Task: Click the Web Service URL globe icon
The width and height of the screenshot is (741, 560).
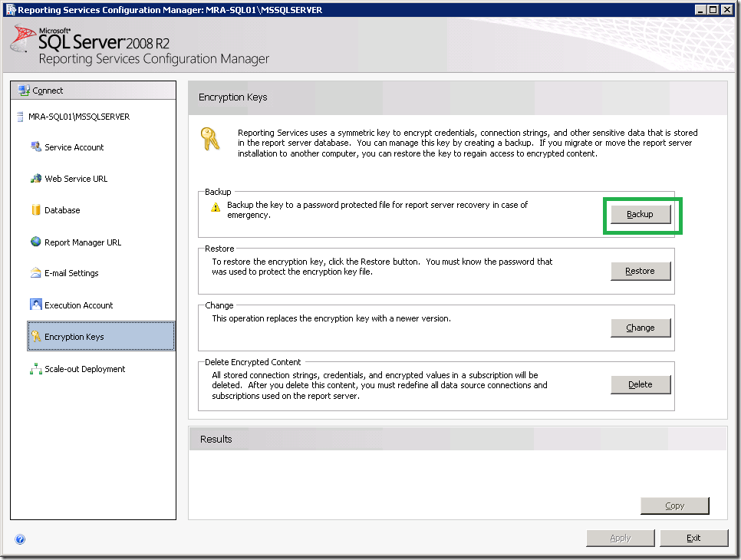Action: [x=35, y=179]
